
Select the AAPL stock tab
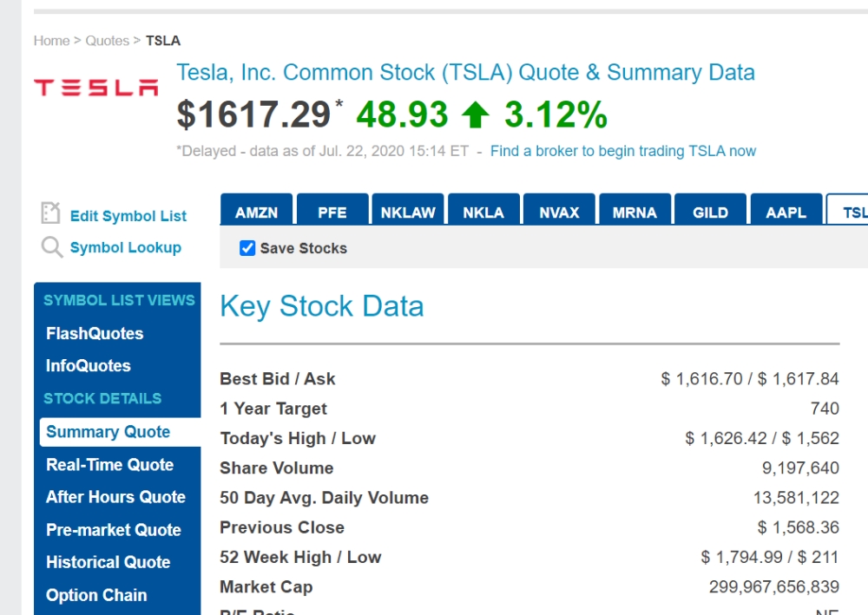pyautogui.click(x=786, y=213)
